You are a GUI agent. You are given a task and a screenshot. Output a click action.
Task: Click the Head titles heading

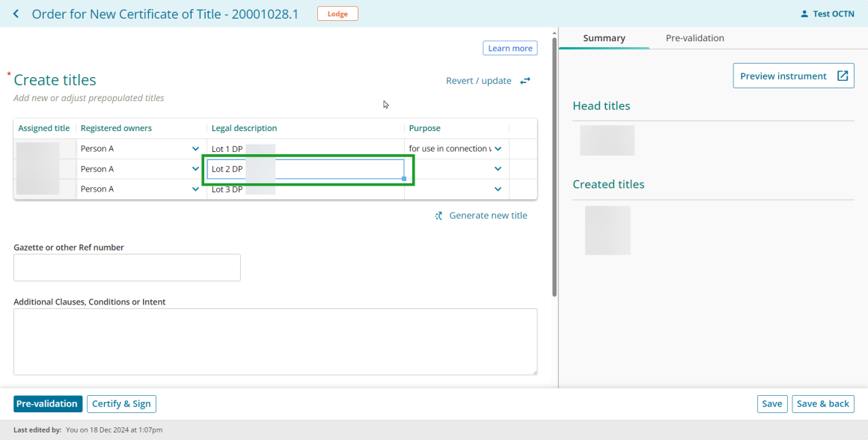click(602, 106)
